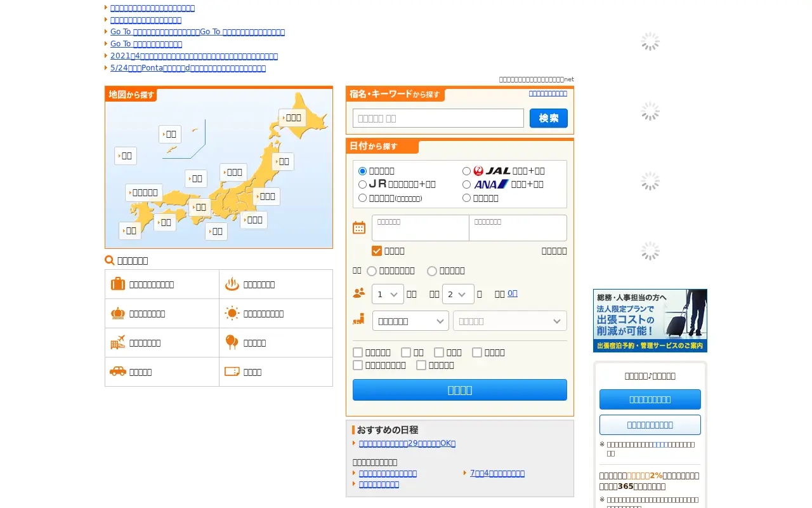The height and width of the screenshot is (508, 812).
Task: Click the ANA logo in the search options
Action: tap(491, 184)
